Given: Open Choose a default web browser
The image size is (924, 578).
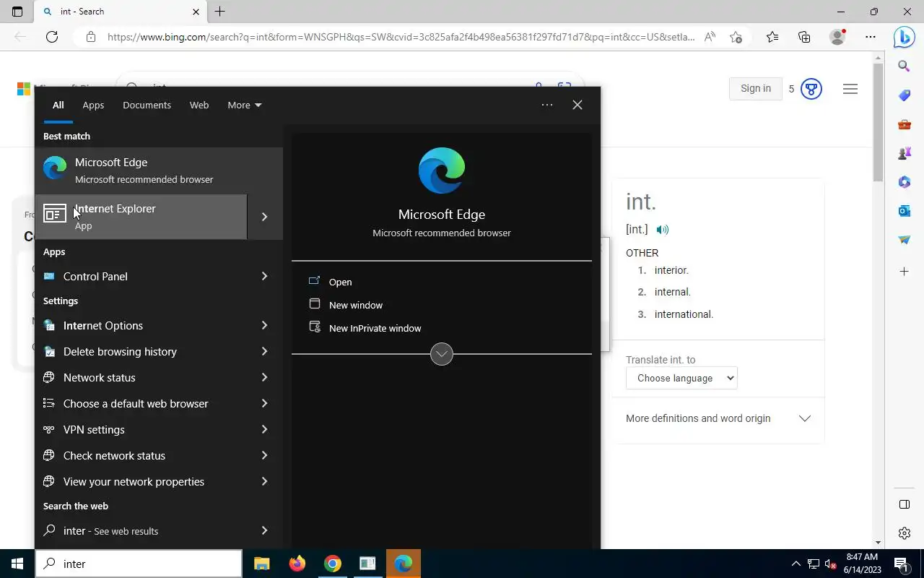Looking at the screenshot, I should (x=141, y=403).
